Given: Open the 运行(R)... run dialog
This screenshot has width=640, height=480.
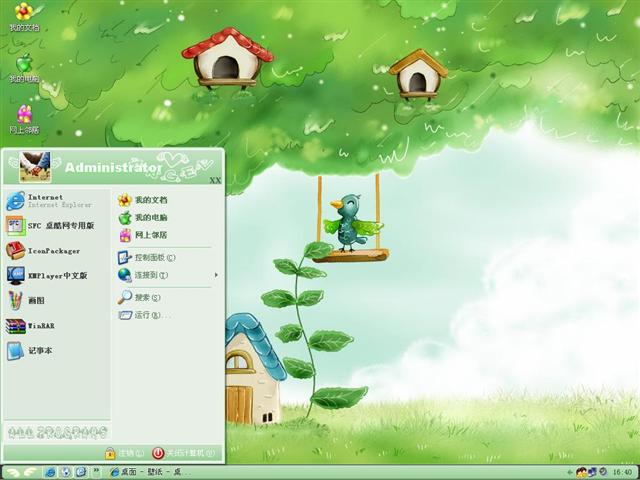Looking at the screenshot, I should point(144,315).
